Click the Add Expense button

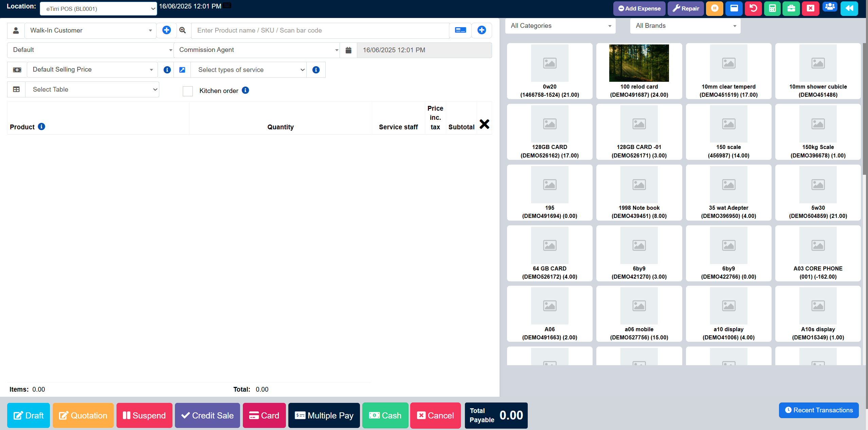coord(639,8)
